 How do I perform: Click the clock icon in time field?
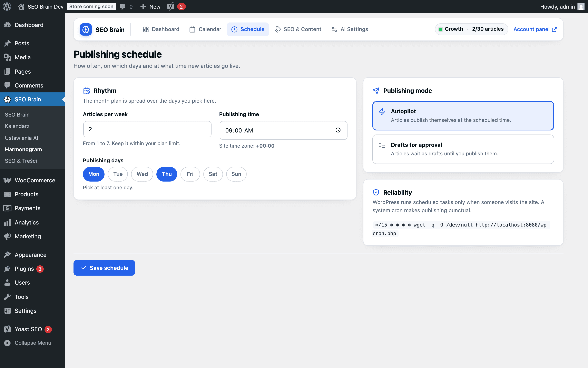pyautogui.click(x=338, y=130)
